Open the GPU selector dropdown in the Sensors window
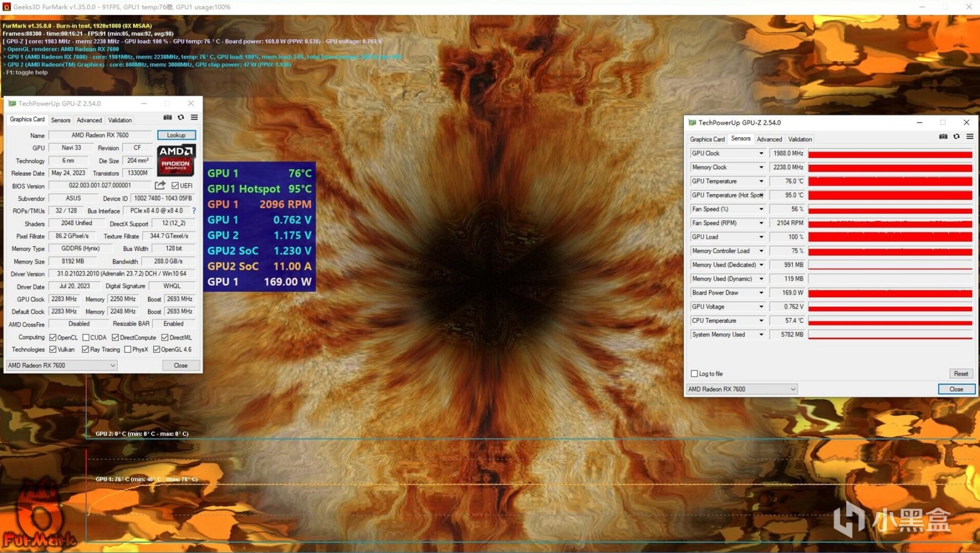 pyautogui.click(x=742, y=389)
